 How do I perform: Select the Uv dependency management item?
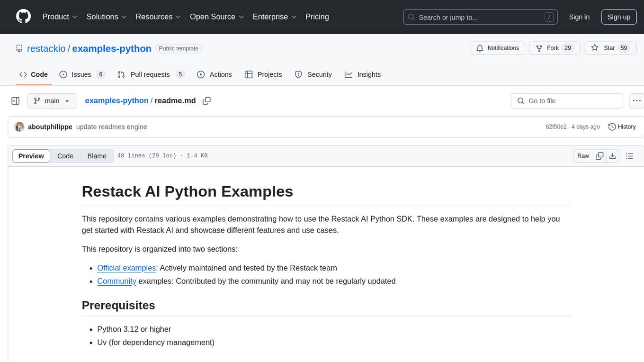pos(156,342)
